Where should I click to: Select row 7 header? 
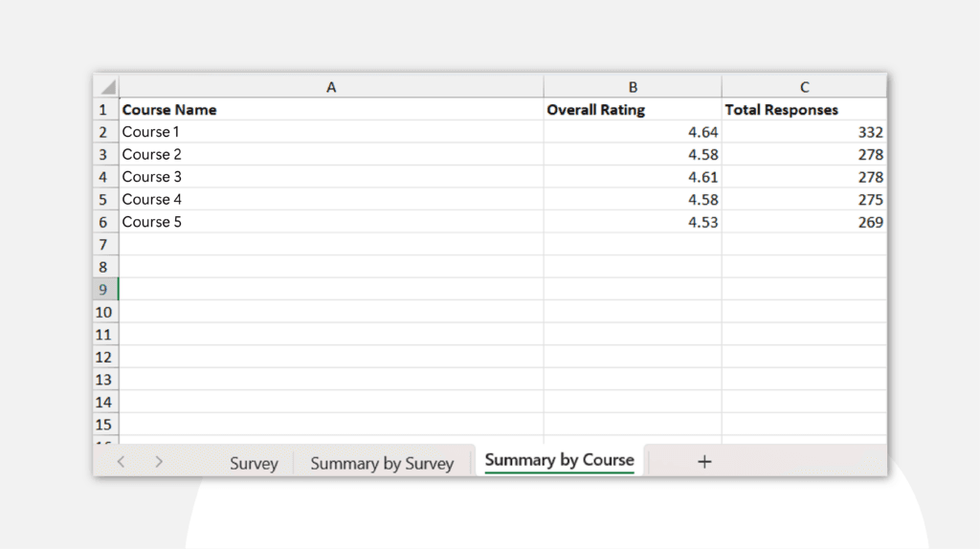coord(105,244)
